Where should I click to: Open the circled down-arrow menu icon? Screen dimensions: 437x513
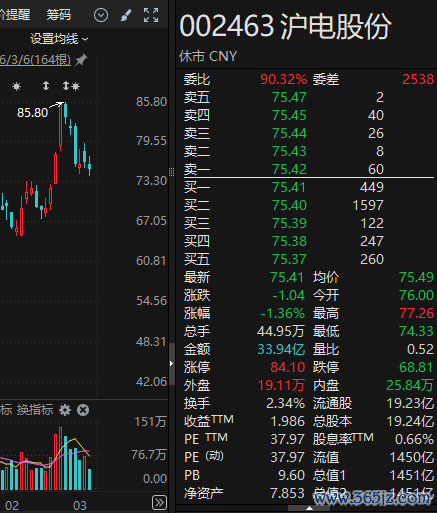[101, 15]
